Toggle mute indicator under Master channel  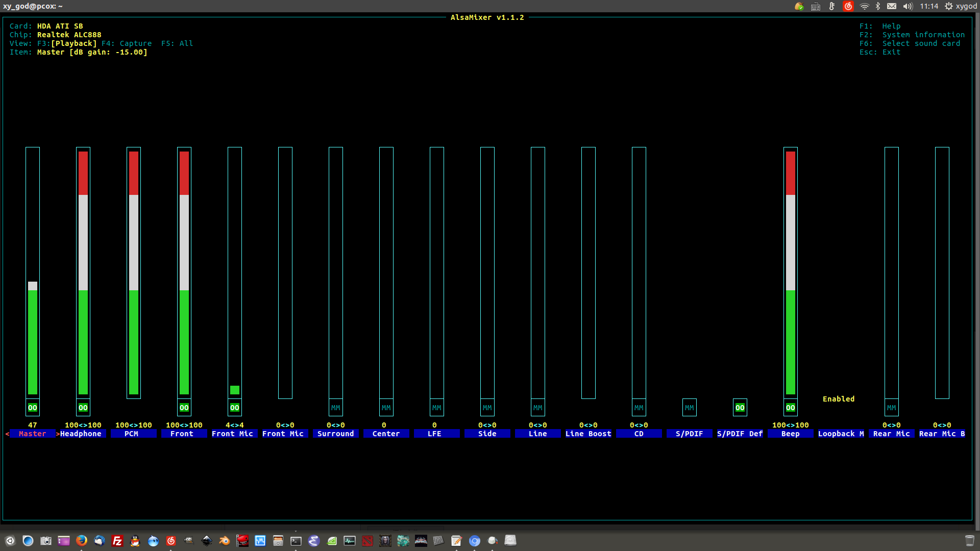(x=33, y=408)
